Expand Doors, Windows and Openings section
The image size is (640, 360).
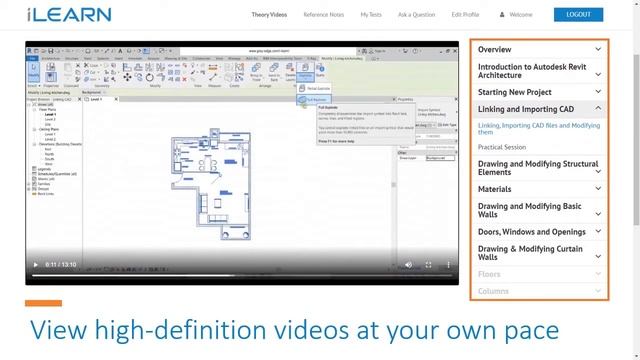(539, 232)
